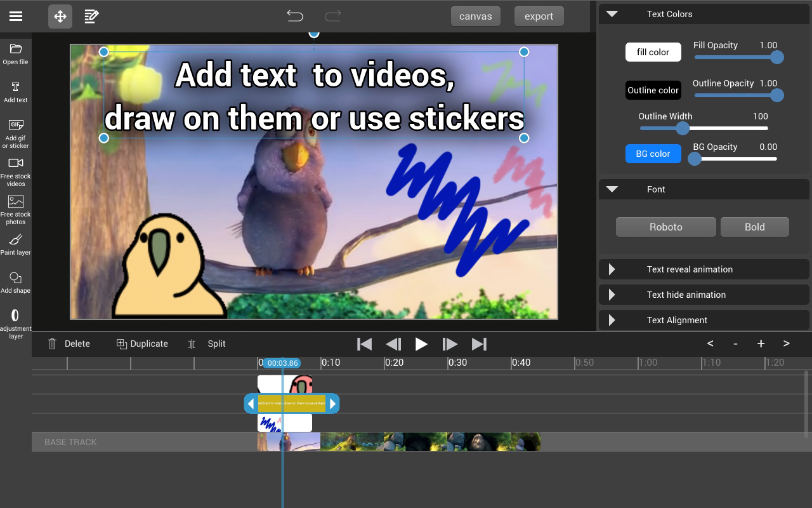Select the edit text tool icon

91,17
